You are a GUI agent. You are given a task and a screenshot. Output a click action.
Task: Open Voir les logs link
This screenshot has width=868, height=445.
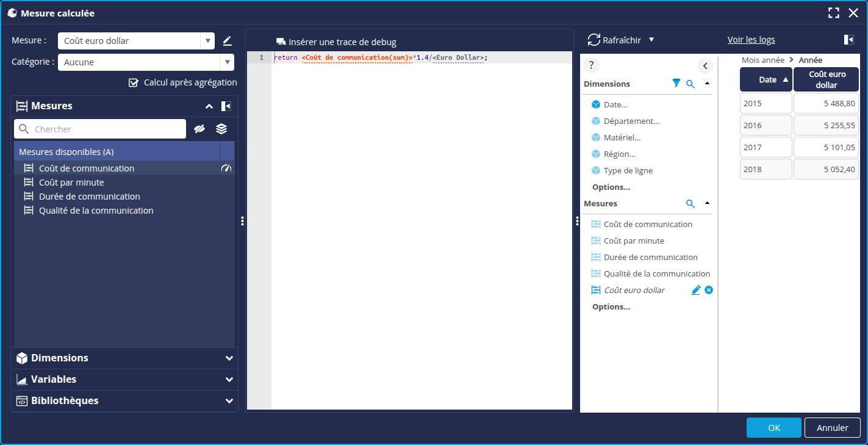(x=751, y=40)
